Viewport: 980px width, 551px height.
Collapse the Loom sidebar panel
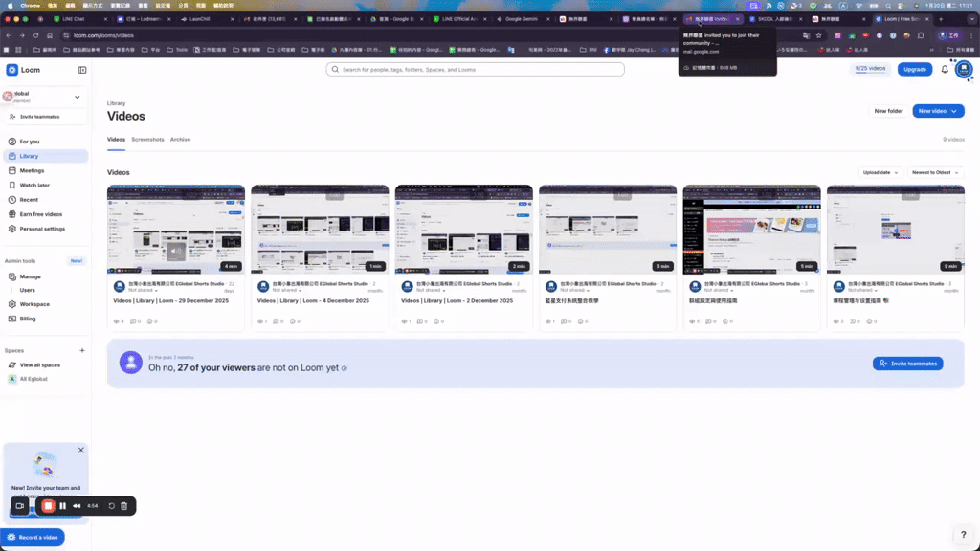[x=82, y=70]
